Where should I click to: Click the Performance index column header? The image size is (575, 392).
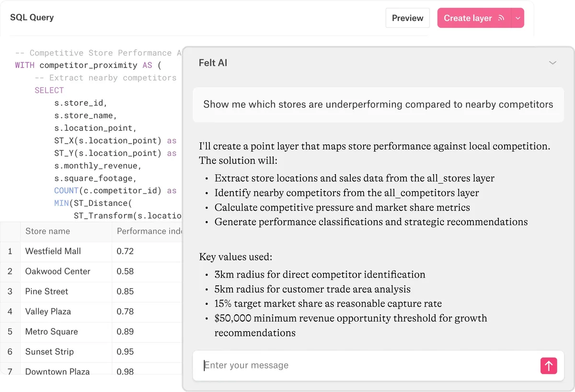[147, 231]
